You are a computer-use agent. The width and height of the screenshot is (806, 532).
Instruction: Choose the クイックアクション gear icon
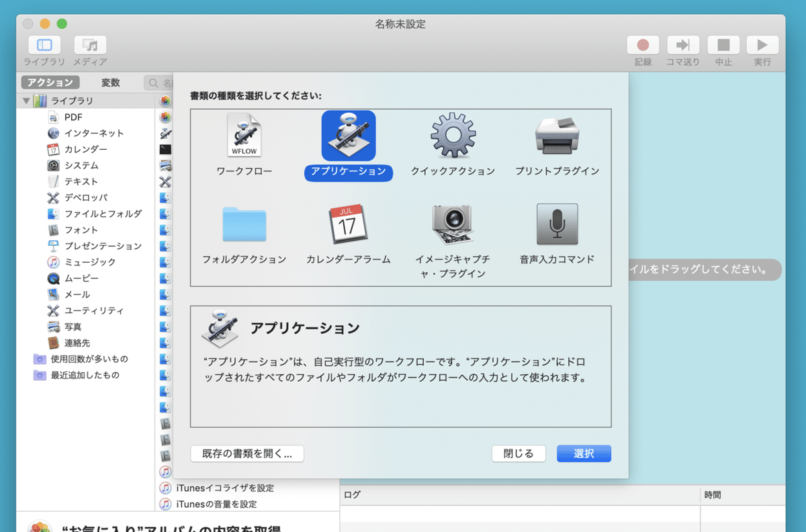[452, 135]
